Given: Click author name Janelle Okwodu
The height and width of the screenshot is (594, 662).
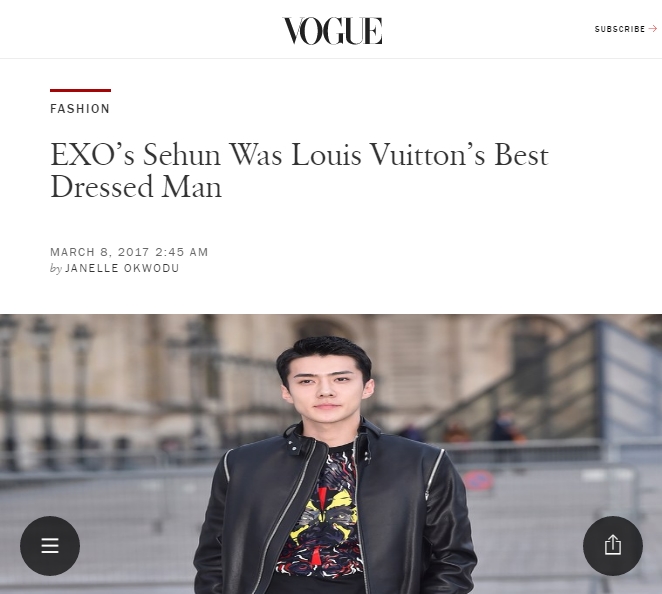Looking at the screenshot, I should click(122, 268).
